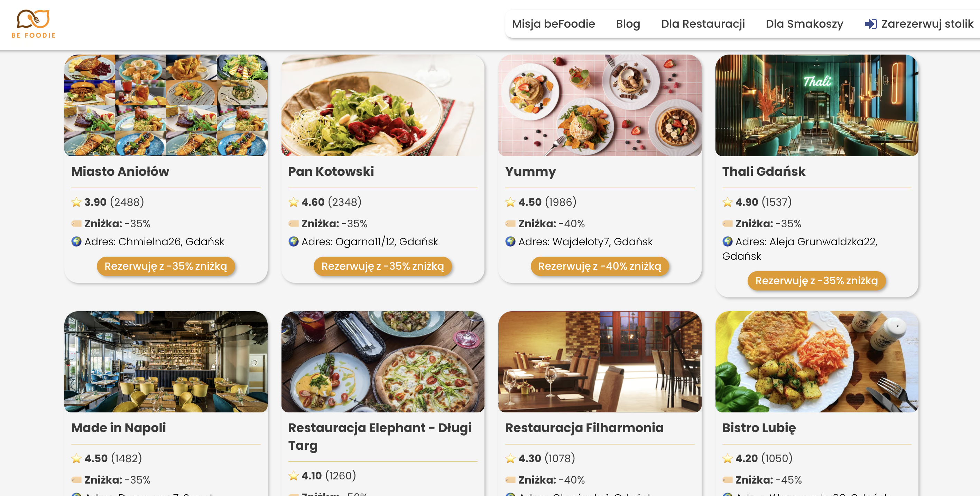Viewport: 980px width, 496px height.
Task: Open Dla Restauracji in the navigation
Action: [x=703, y=24]
